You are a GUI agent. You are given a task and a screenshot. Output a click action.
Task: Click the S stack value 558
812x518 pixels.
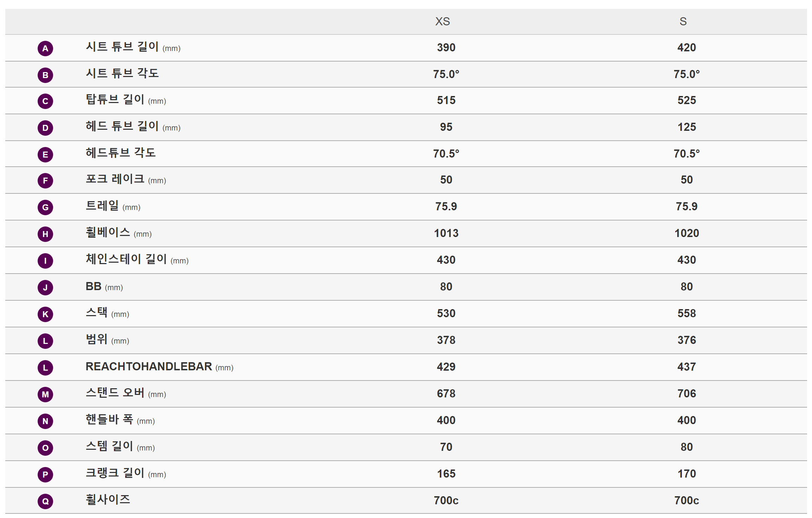686,313
